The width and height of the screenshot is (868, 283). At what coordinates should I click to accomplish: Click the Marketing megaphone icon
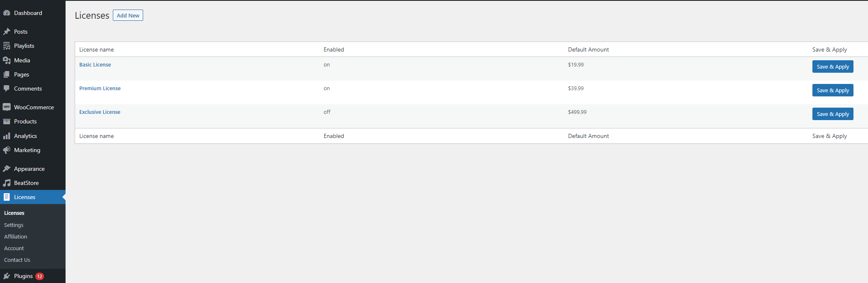7,150
